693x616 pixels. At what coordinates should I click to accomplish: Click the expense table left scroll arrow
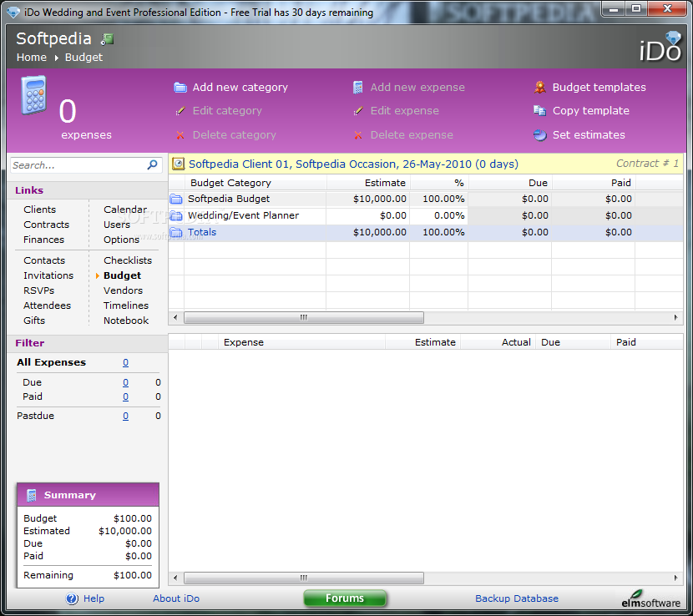[x=175, y=578]
